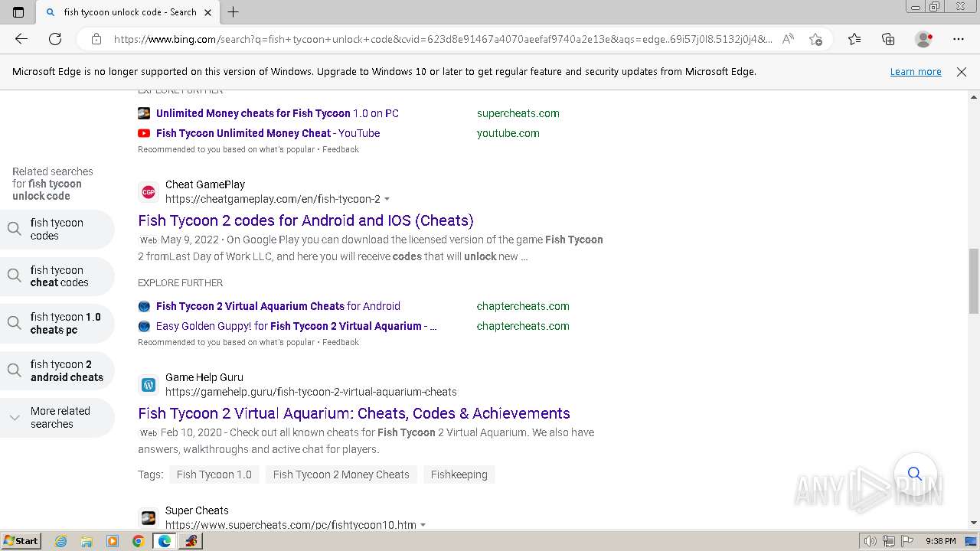Click the Cheat GamePlay site favicon

click(x=149, y=191)
